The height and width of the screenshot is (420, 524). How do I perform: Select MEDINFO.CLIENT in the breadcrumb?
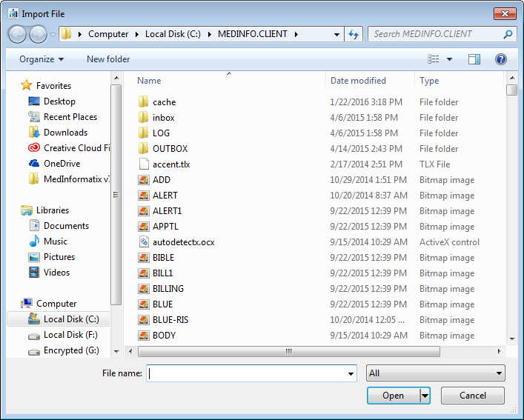(253, 34)
